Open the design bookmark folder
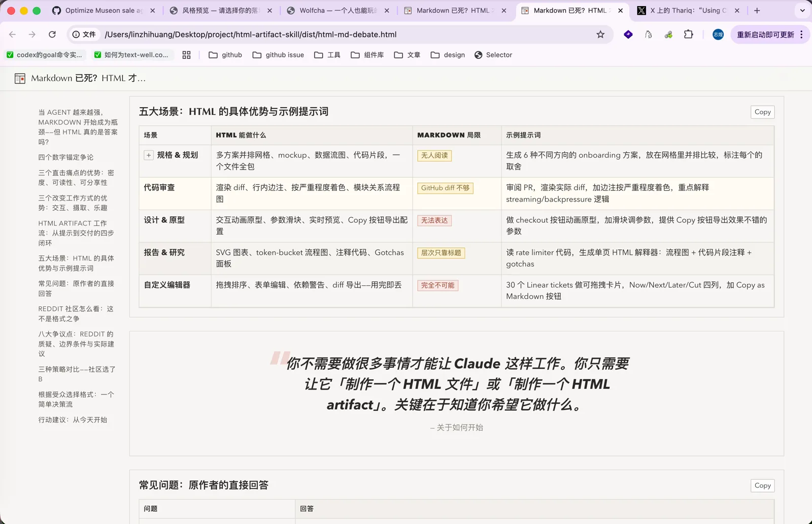The image size is (812, 524). pos(448,55)
